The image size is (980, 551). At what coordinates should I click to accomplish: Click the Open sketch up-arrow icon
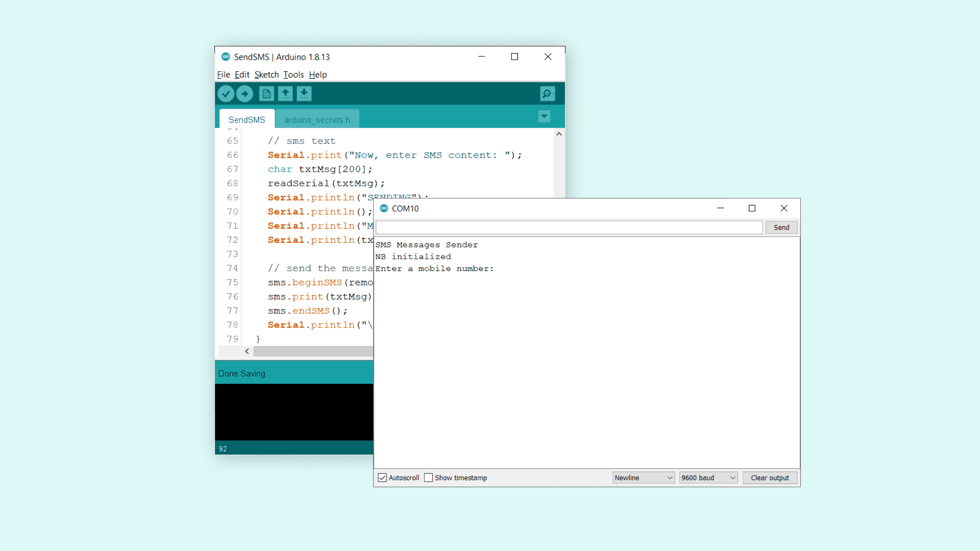[x=285, y=94]
